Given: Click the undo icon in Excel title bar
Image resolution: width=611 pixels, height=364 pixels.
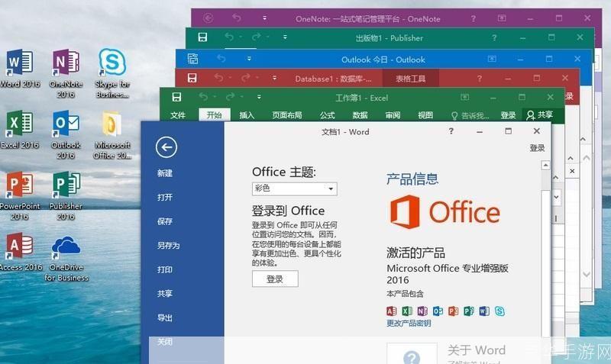Looking at the screenshot, I should (x=203, y=97).
